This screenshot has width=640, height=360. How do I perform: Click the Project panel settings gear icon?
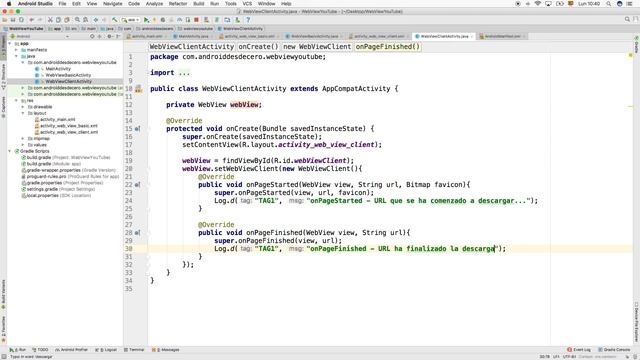coord(109,36)
